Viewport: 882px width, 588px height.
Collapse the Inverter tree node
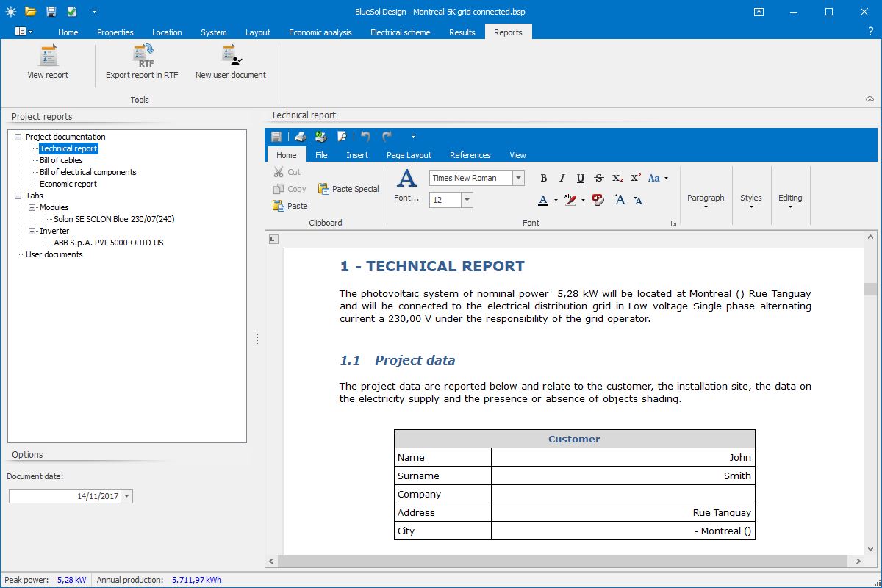click(32, 231)
